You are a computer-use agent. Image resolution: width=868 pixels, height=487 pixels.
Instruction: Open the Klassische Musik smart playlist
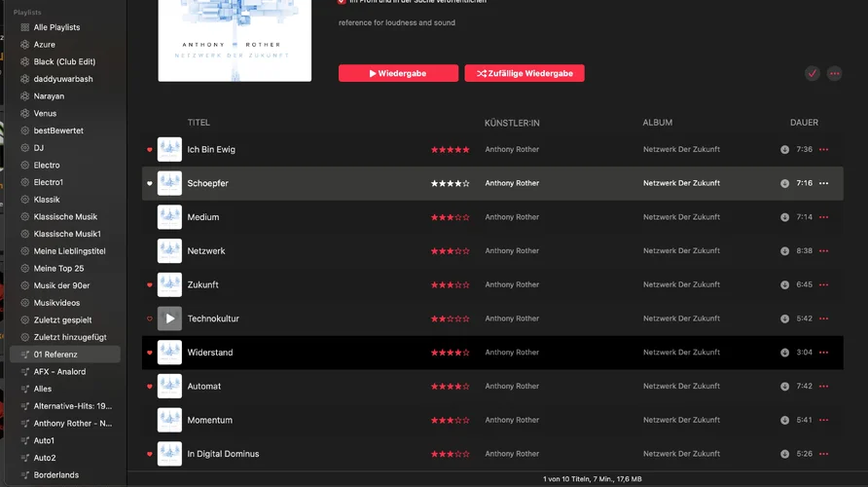point(65,216)
